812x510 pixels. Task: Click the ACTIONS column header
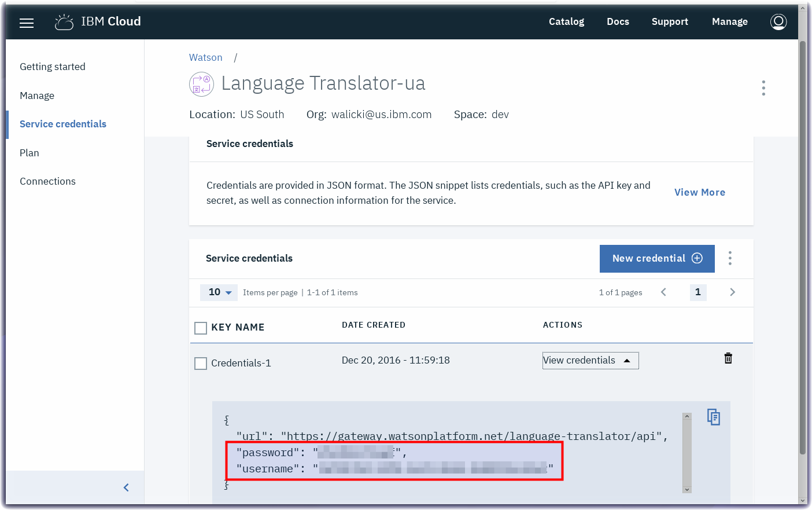click(x=563, y=325)
